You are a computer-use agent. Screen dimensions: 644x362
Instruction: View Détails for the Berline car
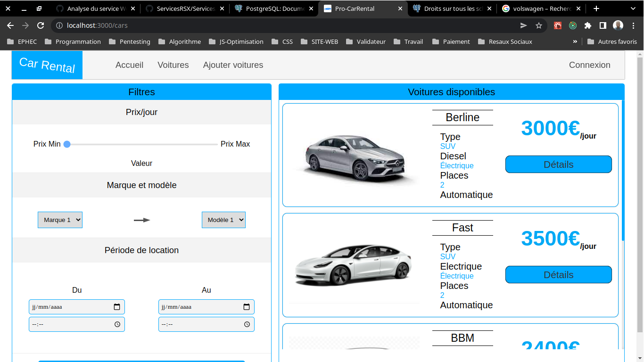(x=559, y=165)
